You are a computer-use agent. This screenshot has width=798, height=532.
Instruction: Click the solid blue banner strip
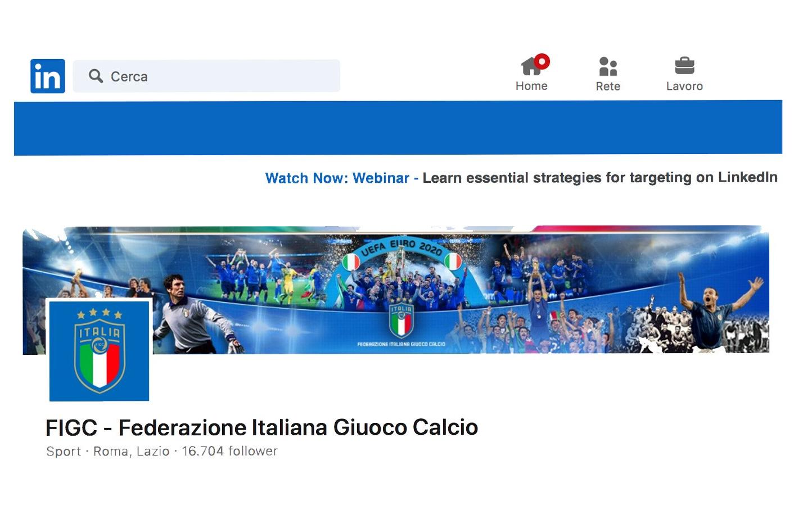pyautogui.click(x=398, y=128)
